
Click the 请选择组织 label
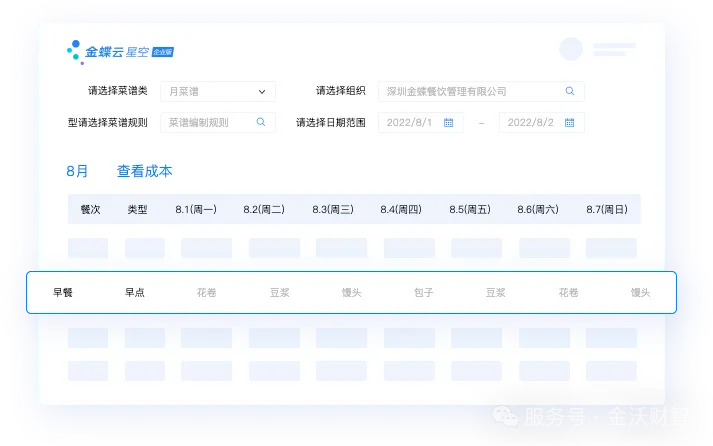pyautogui.click(x=341, y=91)
